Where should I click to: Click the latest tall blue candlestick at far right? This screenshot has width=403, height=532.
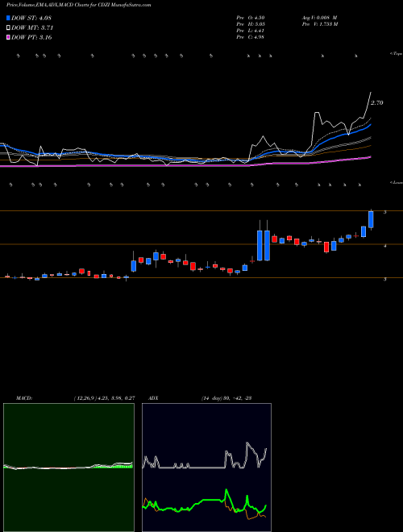tap(371, 219)
